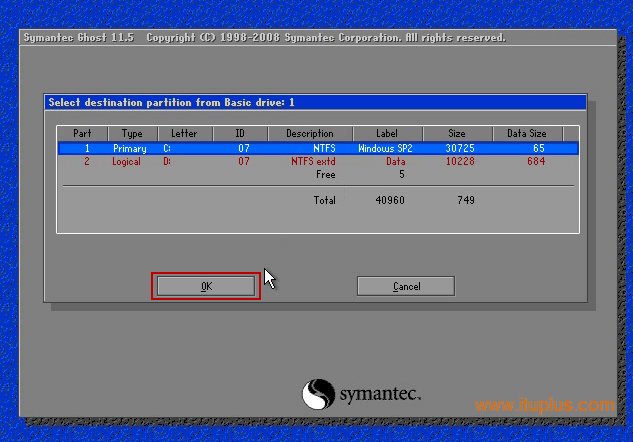
Task: Click the Data Size column header
Action: (527, 134)
